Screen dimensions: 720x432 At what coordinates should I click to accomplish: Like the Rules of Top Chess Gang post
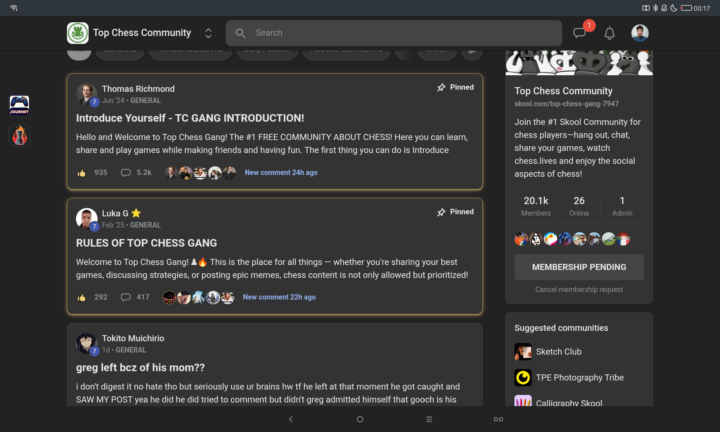82,297
